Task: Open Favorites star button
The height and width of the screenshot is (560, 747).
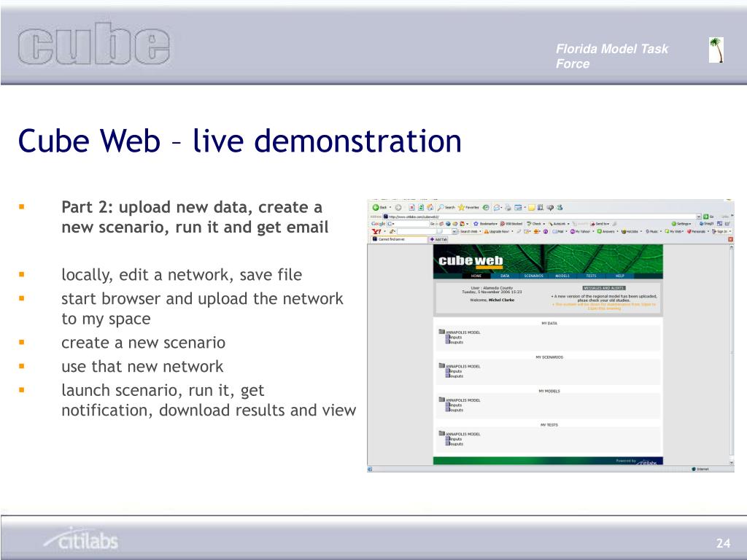Action: click(469, 208)
